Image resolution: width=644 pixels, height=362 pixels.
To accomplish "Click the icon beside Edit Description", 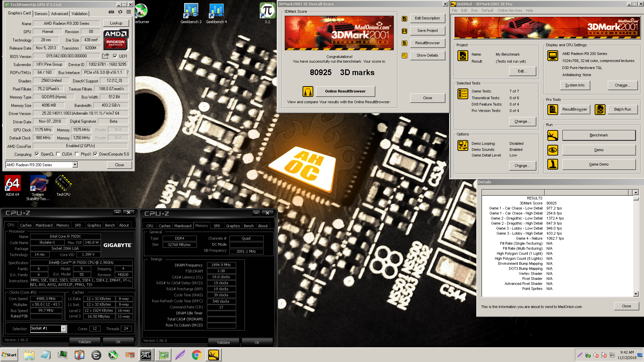I will pos(405,18).
